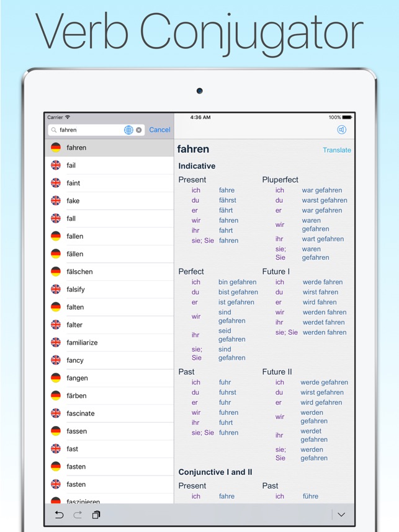Image resolution: width=399 pixels, height=532 pixels.
Task: Play pronunciation with the speaker icon
Action: point(342,130)
